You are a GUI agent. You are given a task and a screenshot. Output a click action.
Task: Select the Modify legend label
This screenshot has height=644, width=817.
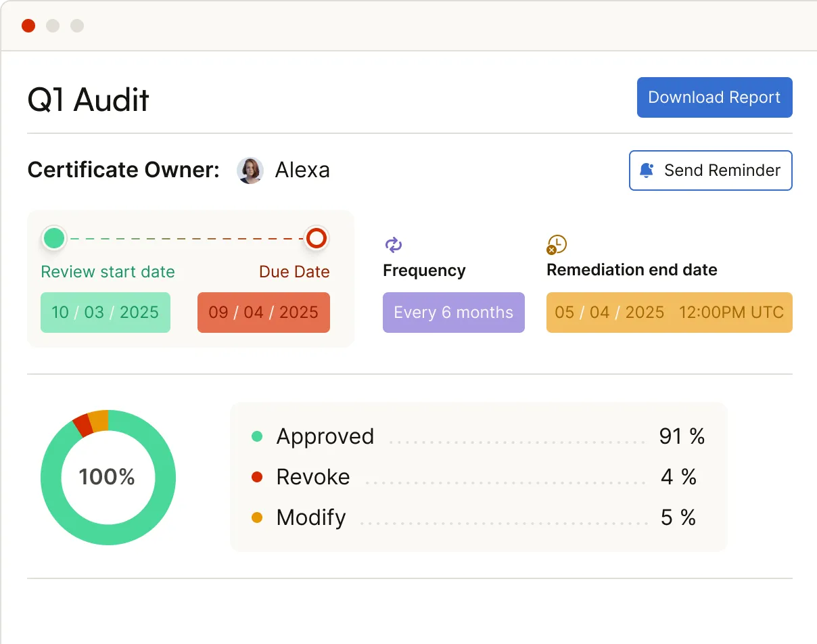tap(311, 517)
